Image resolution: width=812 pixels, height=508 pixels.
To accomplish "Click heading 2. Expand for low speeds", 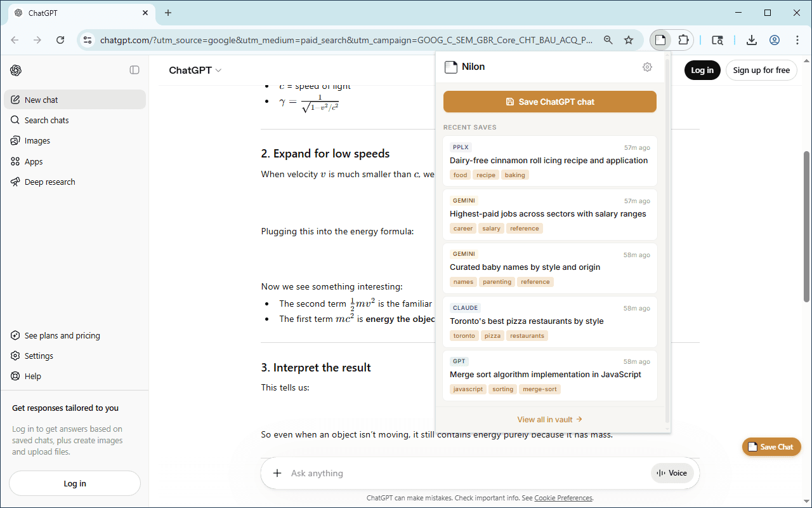I will tap(325, 154).
